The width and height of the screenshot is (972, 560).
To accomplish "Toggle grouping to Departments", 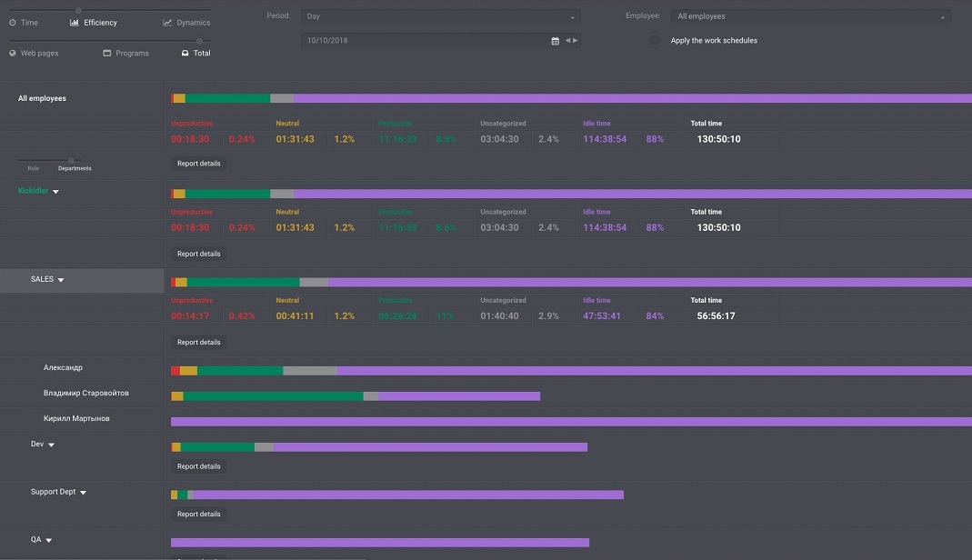I will click(75, 168).
